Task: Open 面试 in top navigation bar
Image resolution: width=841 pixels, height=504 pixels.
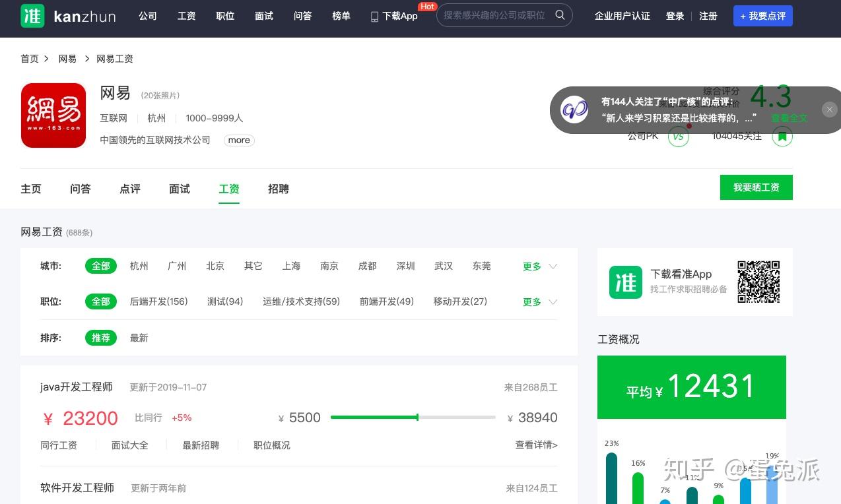Action: [x=264, y=16]
